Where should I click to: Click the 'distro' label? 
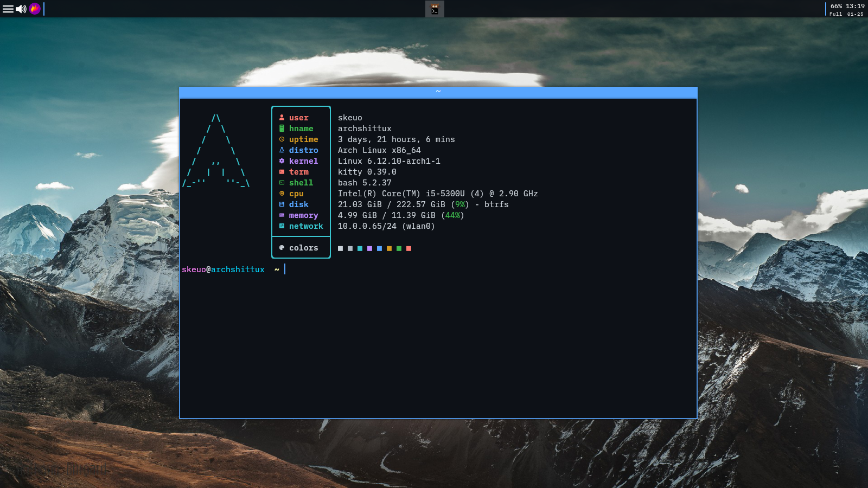303,150
